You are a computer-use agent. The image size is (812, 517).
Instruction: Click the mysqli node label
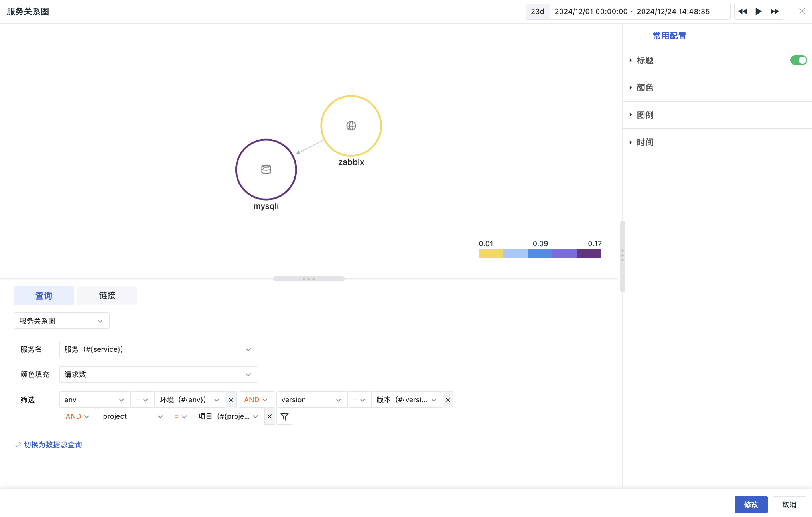[266, 206]
